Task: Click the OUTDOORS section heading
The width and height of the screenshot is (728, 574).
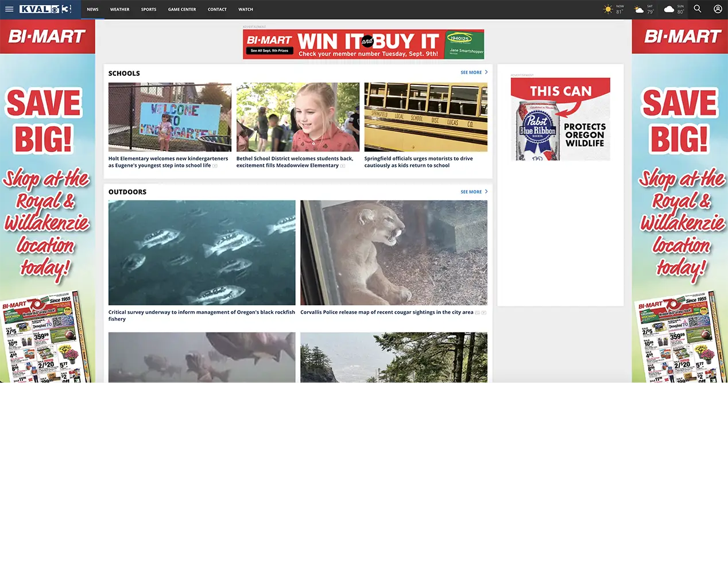Action: click(127, 192)
